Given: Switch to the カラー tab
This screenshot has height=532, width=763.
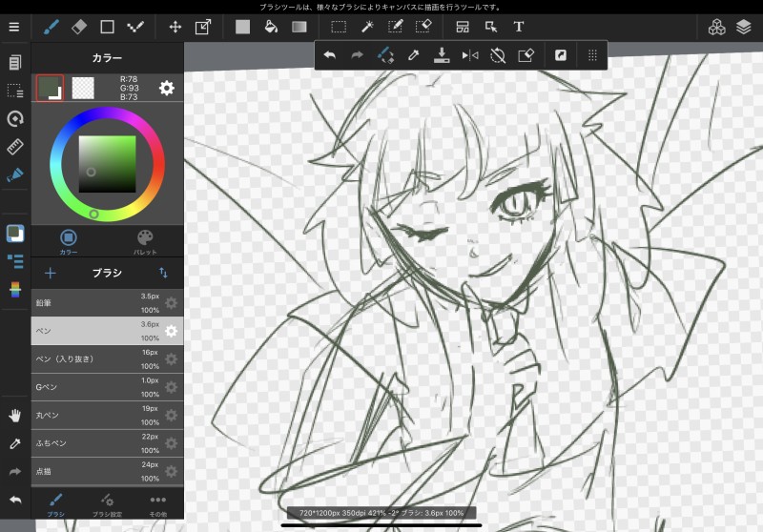Looking at the screenshot, I should (69, 241).
